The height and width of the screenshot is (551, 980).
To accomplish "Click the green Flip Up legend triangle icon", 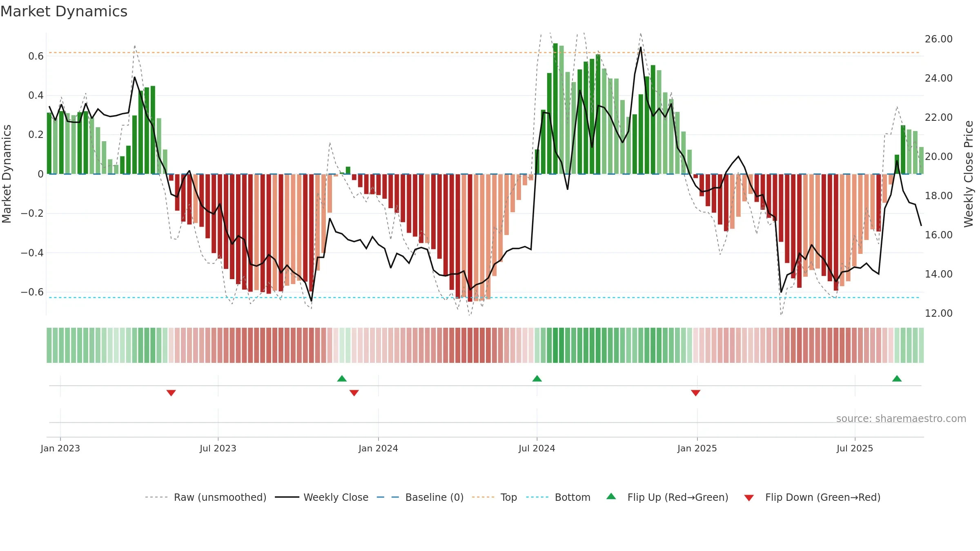I will pyautogui.click(x=611, y=496).
